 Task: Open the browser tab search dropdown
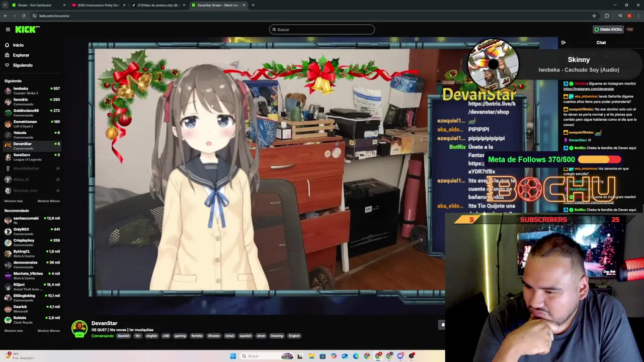5,5
